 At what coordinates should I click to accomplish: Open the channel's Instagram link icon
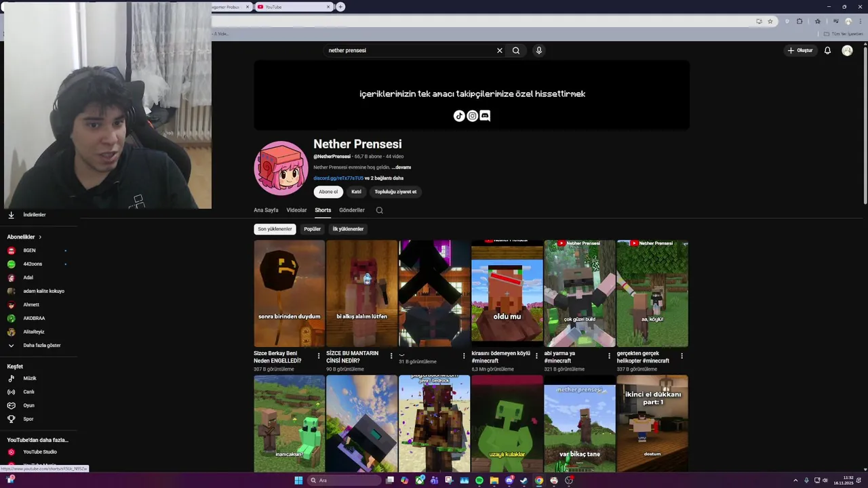coord(472,116)
